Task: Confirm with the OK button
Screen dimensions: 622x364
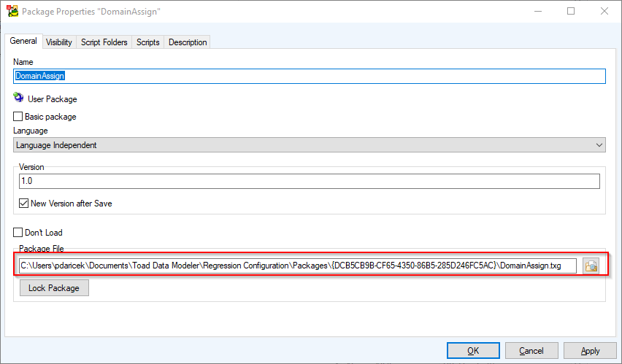Action: tap(473, 351)
